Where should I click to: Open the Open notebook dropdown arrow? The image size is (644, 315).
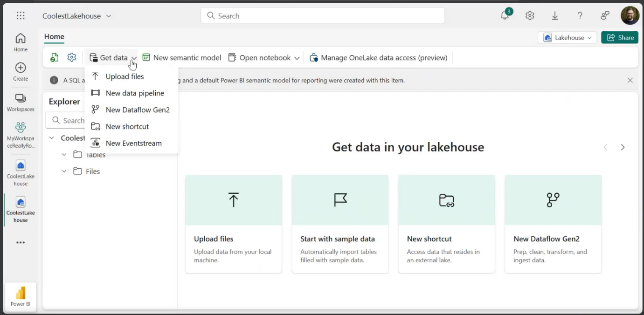click(297, 57)
